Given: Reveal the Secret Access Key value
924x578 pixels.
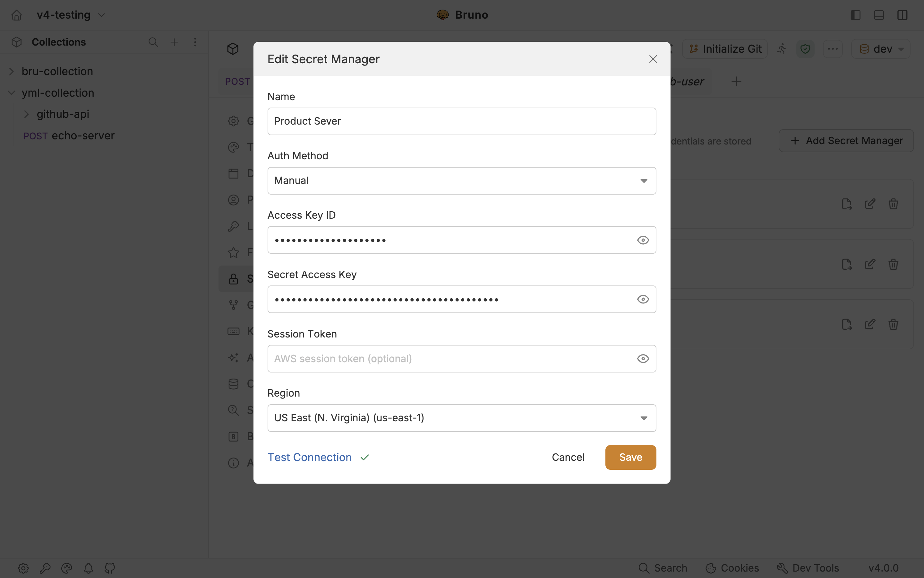Looking at the screenshot, I should (x=643, y=299).
